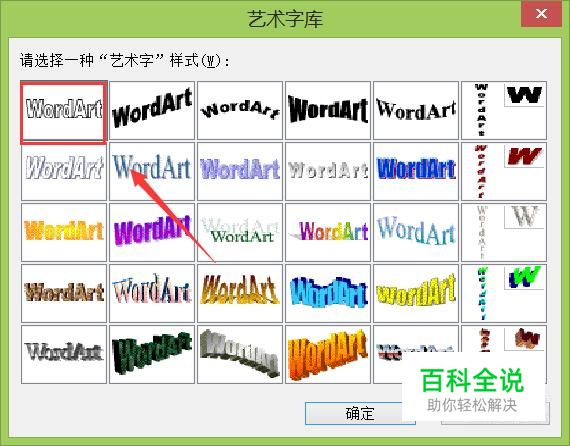The height and width of the screenshot is (446, 570).
Task: Pick the rainbow gradient WordArt style
Action: pyautogui.click(x=328, y=233)
